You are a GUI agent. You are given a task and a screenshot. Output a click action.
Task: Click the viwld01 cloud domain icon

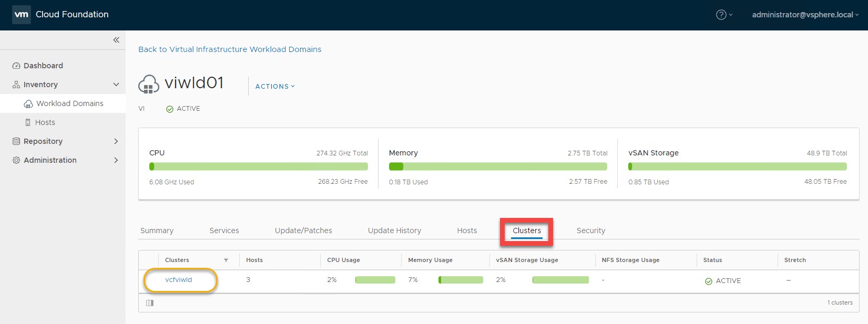[148, 85]
